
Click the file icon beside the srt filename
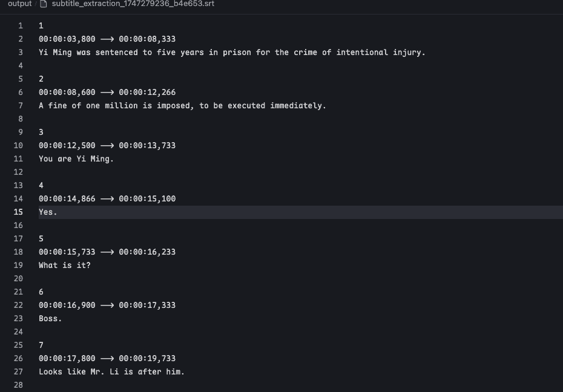(44, 4)
